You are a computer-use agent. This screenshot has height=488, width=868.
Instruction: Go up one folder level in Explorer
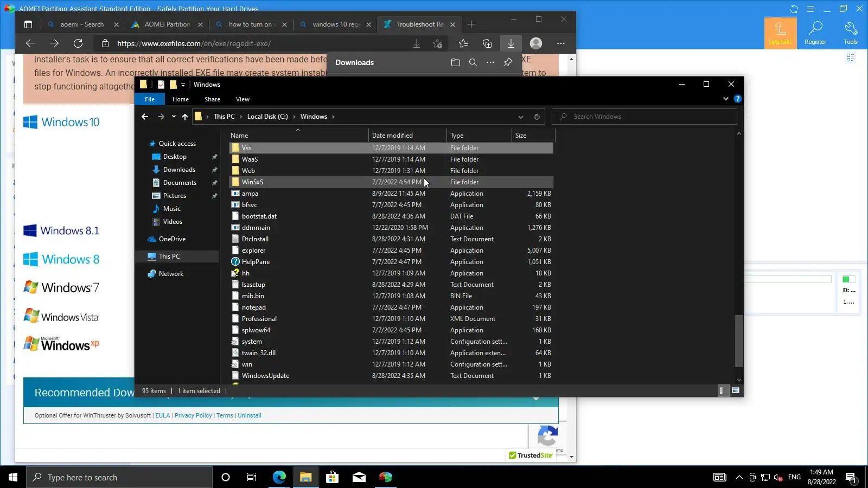tap(185, 117)
